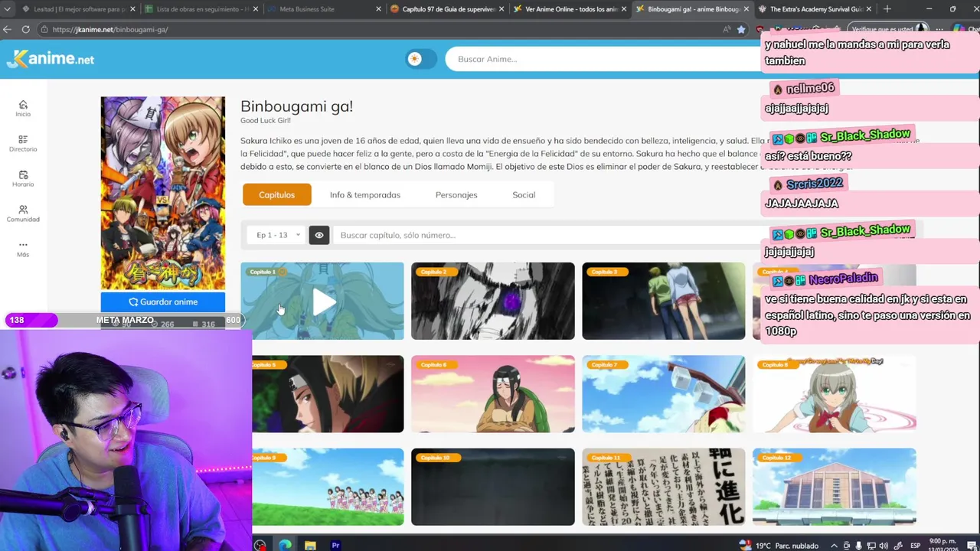Switch to the Social tab

point(524,194)
